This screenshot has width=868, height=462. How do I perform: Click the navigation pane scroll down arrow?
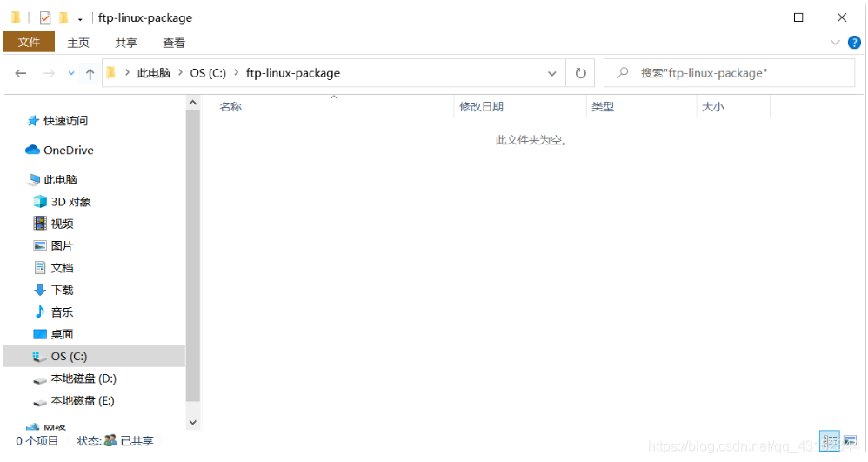pyautogui.click(x=192, y=422)
